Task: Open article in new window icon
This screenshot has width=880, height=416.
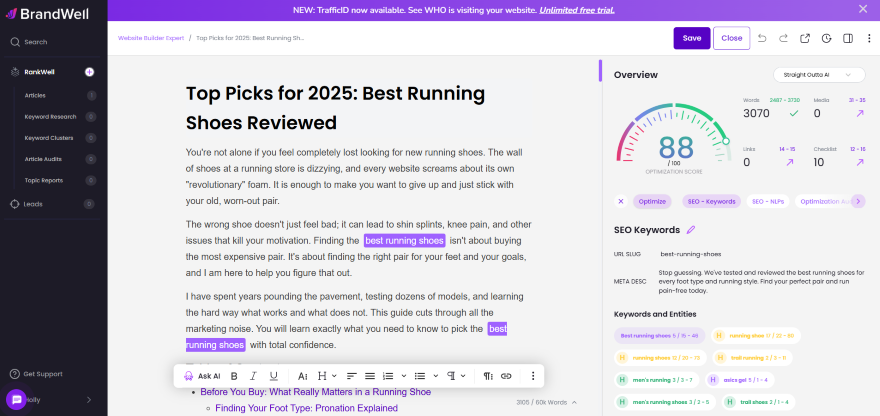Action: [x=805, y=38]
